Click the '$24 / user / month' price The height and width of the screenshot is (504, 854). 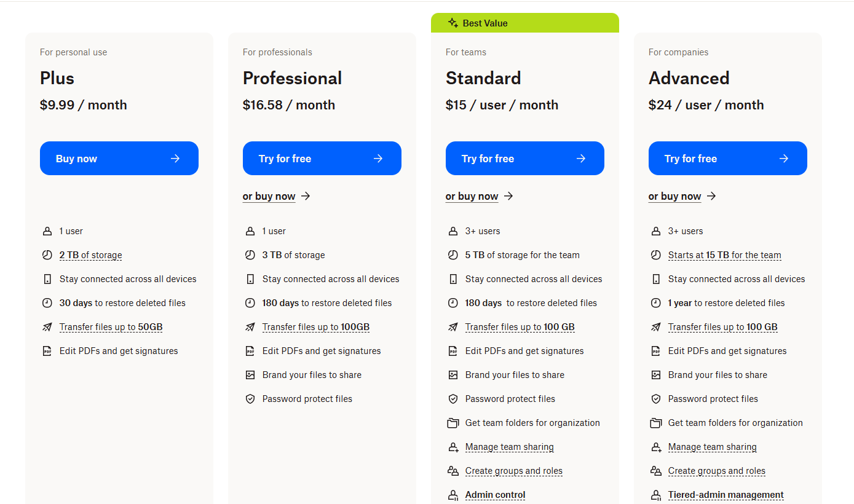[x=706, y=105]
